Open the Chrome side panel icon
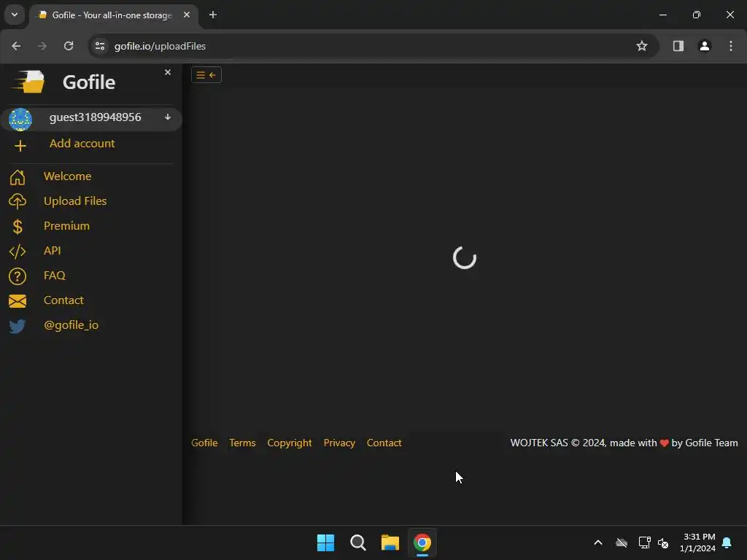747x560 pixels. tap(678, 46)
